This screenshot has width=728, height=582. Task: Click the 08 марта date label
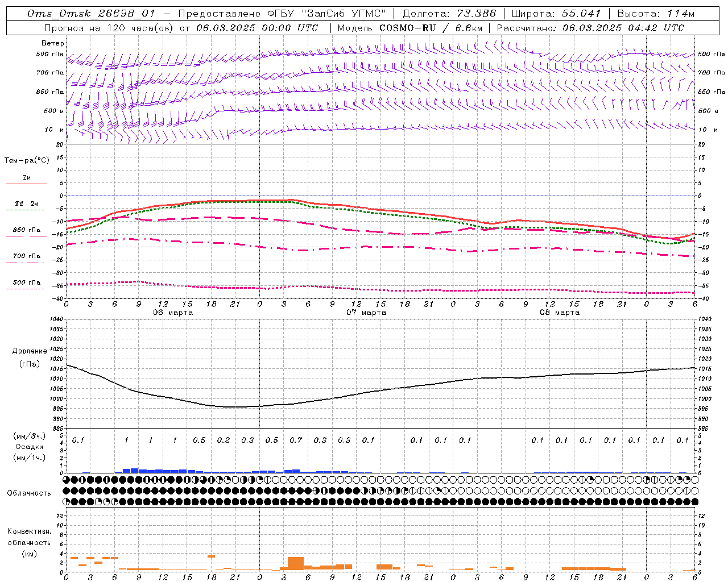tap(560, 313)
